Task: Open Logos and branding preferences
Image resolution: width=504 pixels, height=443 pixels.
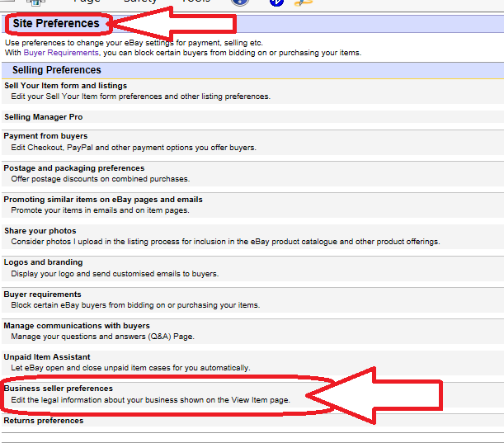Action: [x=43, y=262]
